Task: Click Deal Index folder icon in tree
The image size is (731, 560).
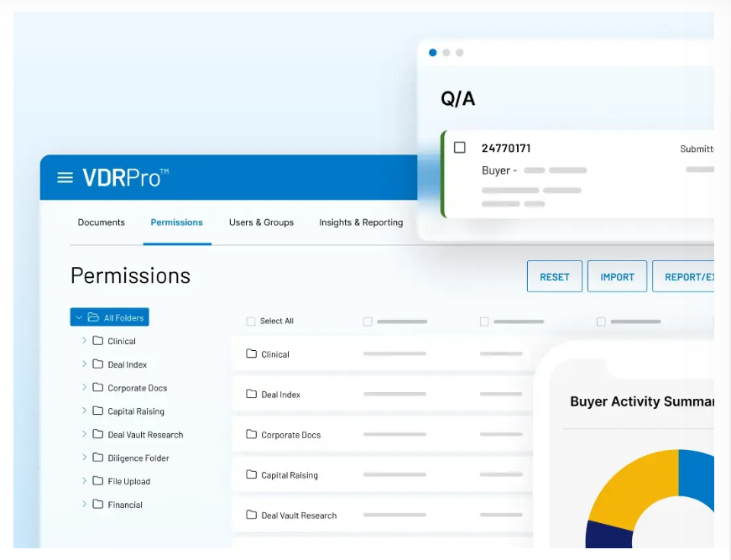Action: pos(98,364)
